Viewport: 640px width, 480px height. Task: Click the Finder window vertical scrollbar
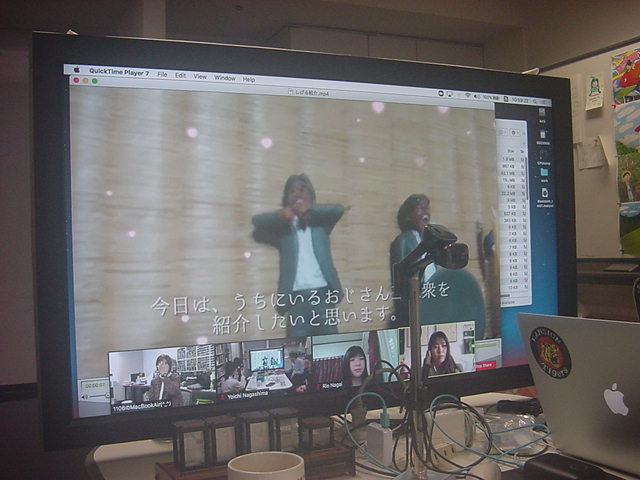coord(527,180)
